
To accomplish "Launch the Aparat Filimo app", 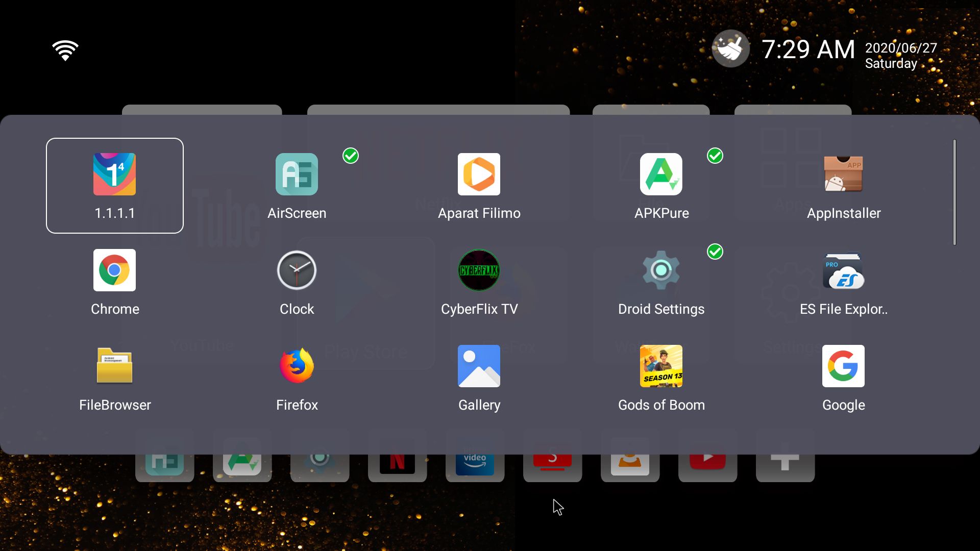I will [479, 174].
